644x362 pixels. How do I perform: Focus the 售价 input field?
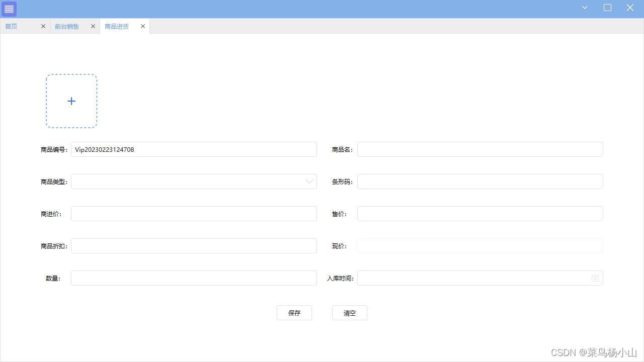tap(480, 214)
